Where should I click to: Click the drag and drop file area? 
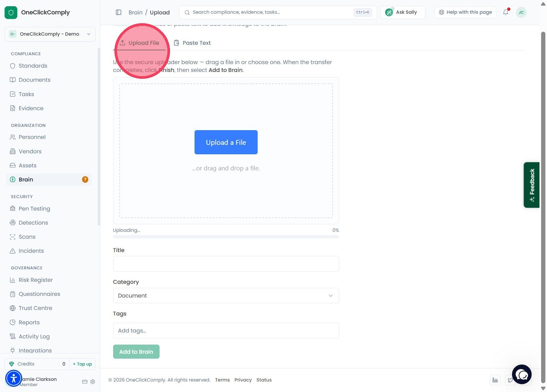coord(226,151)
